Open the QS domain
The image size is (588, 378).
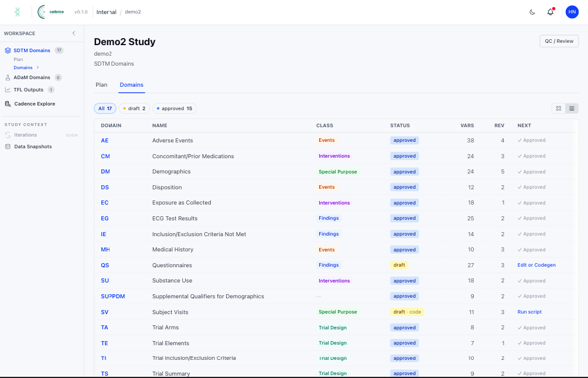(x=105, y=265)
